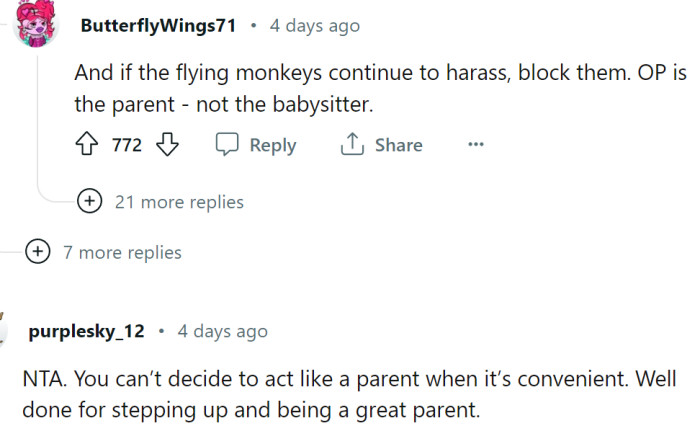Click the Share arrow icon

click(x=351, y=145)
